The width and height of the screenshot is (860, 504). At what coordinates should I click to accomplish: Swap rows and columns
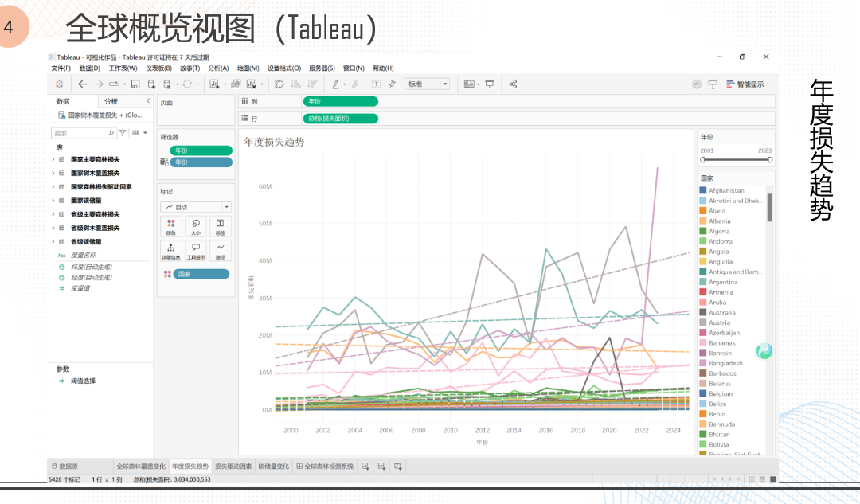(x=279, y=84)
